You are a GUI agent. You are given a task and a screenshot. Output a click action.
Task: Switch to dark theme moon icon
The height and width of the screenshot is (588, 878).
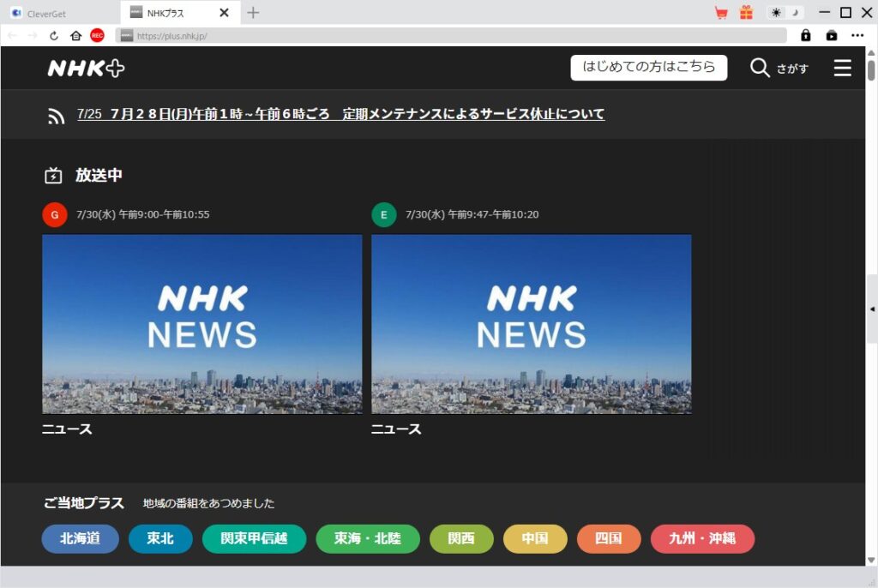click(x=795, y=12)
